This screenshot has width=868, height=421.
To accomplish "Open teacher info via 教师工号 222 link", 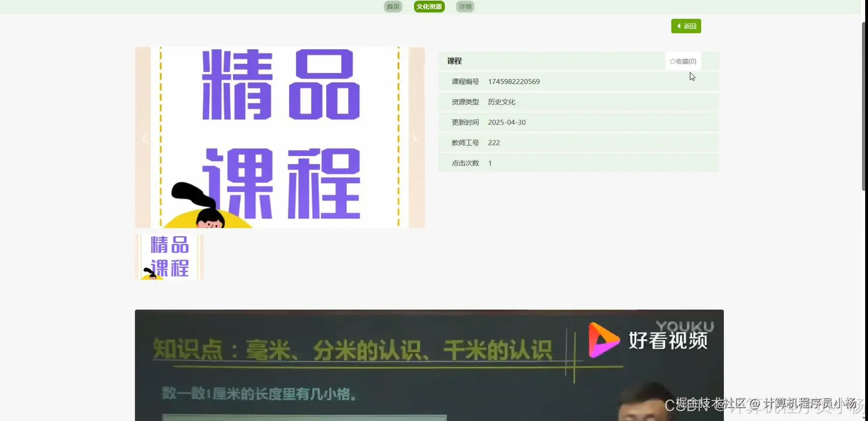I will pos(493,143).
